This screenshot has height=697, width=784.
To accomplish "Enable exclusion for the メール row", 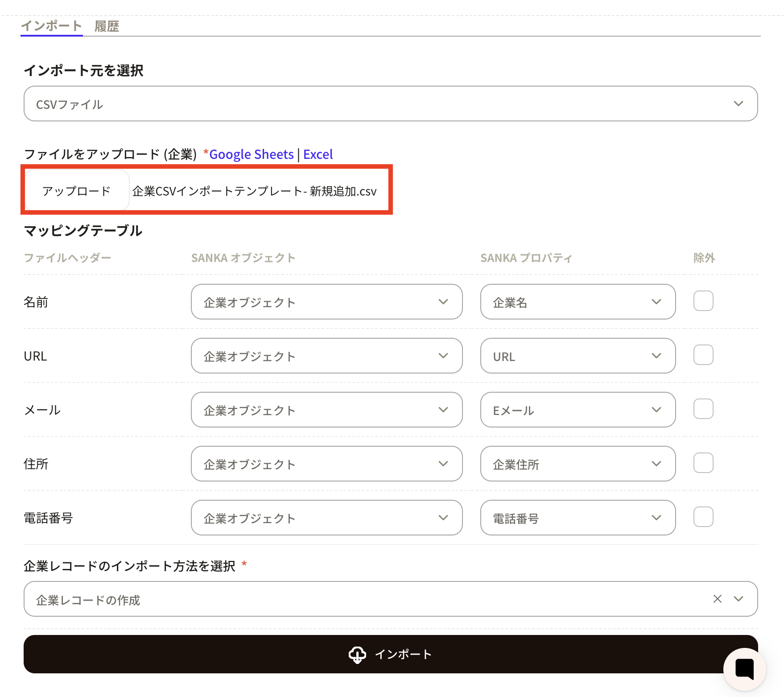I will click(703, 409).
